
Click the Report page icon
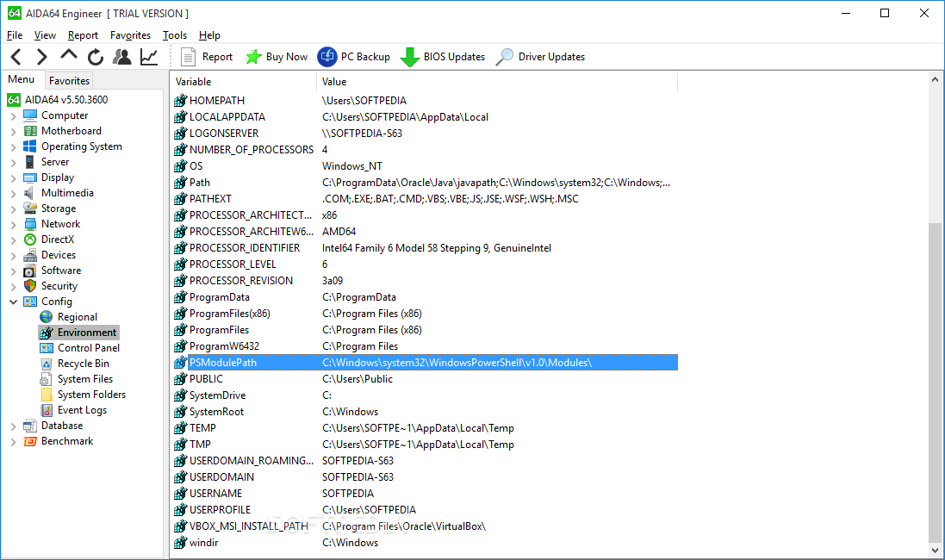(x=188, y=57)
